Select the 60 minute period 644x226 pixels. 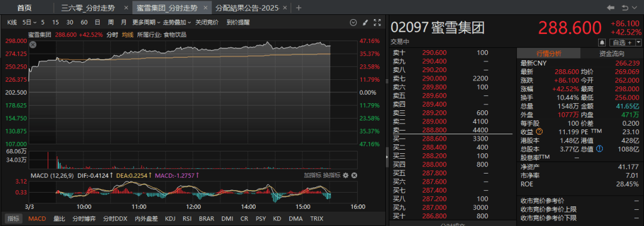pos(84,23)
